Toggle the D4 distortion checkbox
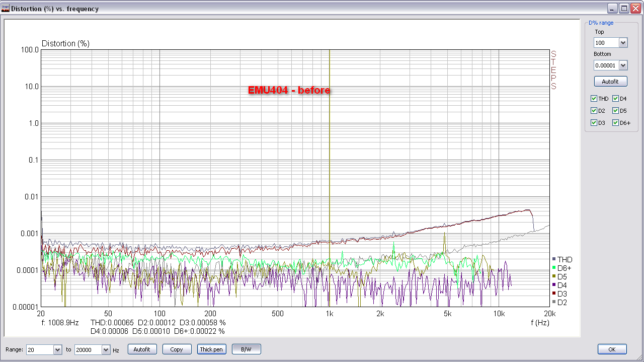Image resolution: width=644 pixels, height=362 pixels. (615, 99)
